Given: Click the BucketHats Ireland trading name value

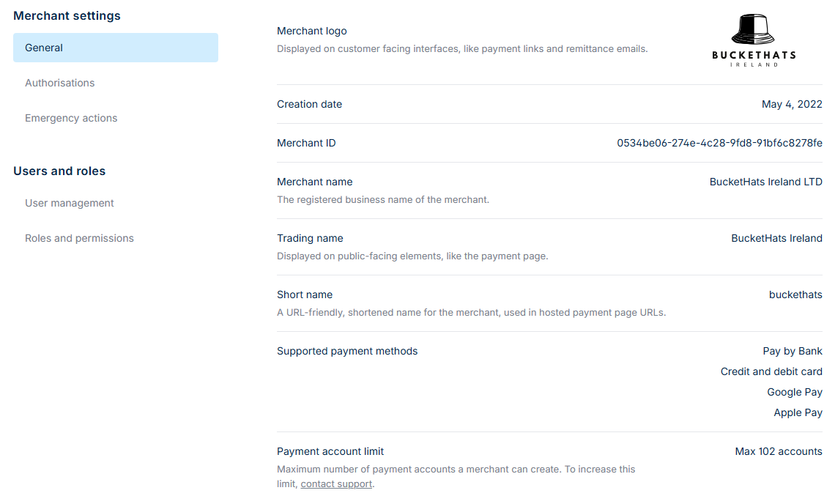Looking at the screenshot, I should click(776, 238).
